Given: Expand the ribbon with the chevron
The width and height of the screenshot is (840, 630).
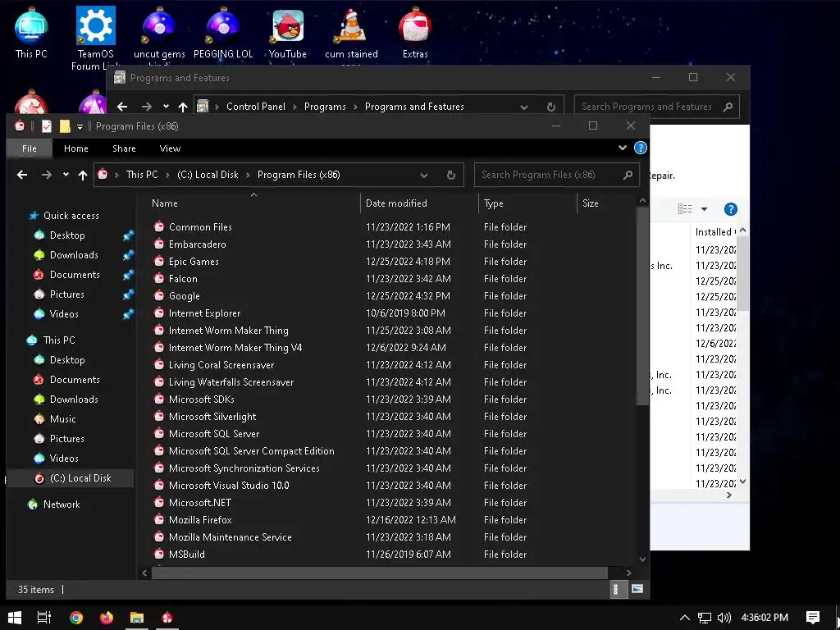Looking at the screenshot, I should tap(622, 148).
